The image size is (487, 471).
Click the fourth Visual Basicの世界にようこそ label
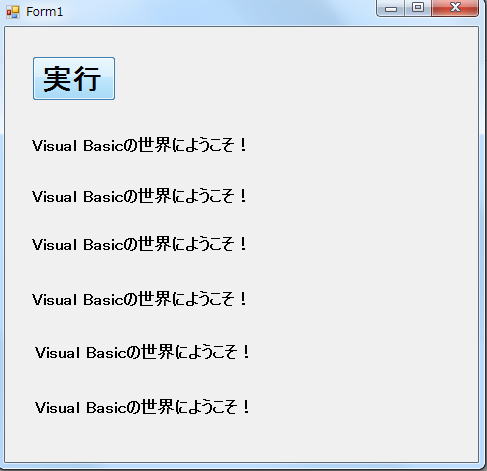tap(139, 299)
